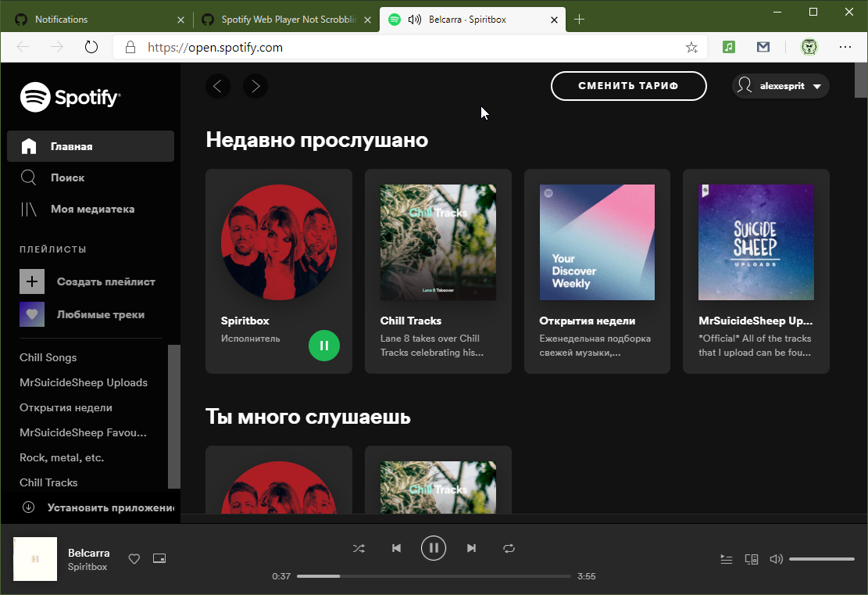Toggle repeat mode

(x=509, y=548)
